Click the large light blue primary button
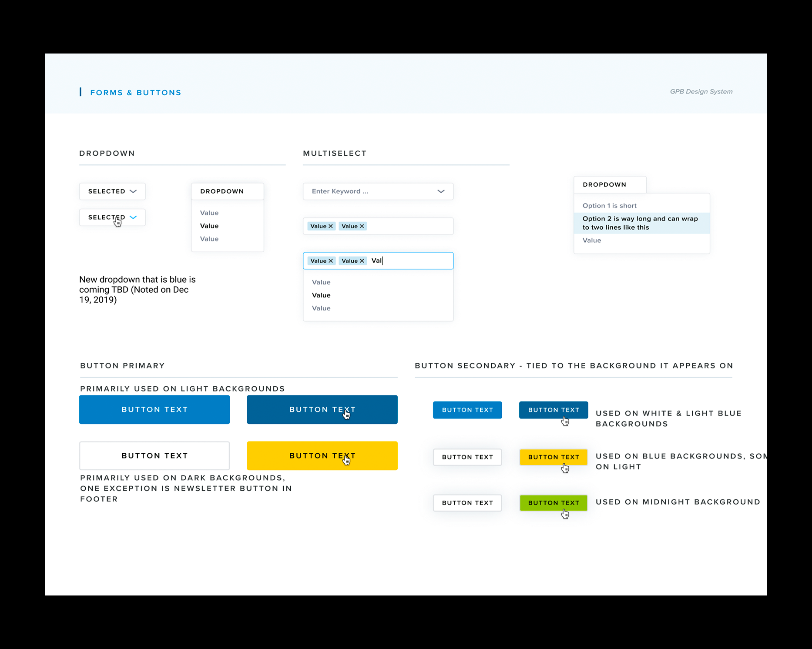 pyautogui.click(x=154, y=410)
